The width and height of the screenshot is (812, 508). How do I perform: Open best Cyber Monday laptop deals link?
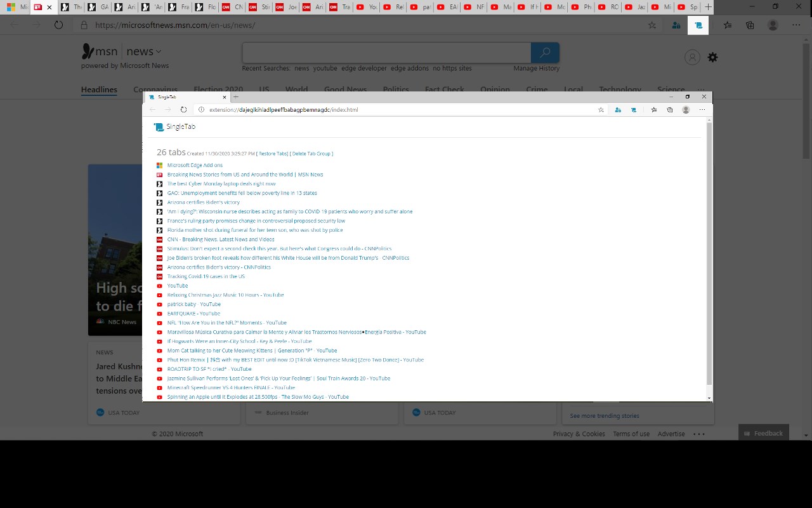coord(221,184)
